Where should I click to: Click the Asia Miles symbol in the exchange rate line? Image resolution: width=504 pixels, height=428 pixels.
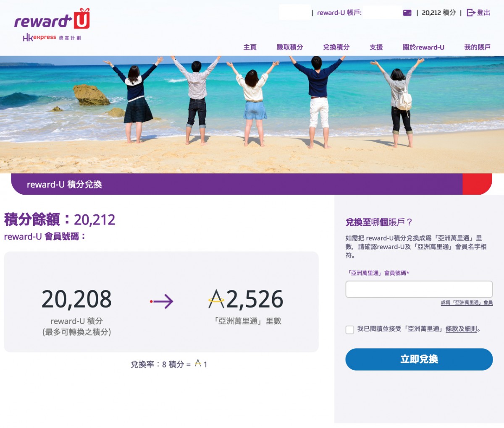[x=198, y=363]
